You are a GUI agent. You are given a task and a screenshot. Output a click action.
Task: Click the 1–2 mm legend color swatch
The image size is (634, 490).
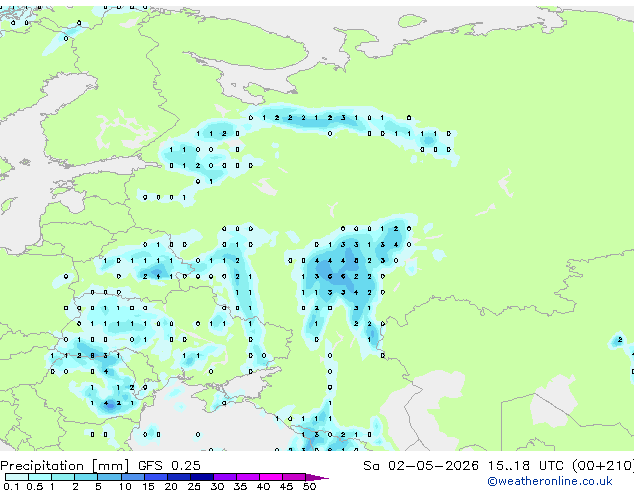(63, 477)
